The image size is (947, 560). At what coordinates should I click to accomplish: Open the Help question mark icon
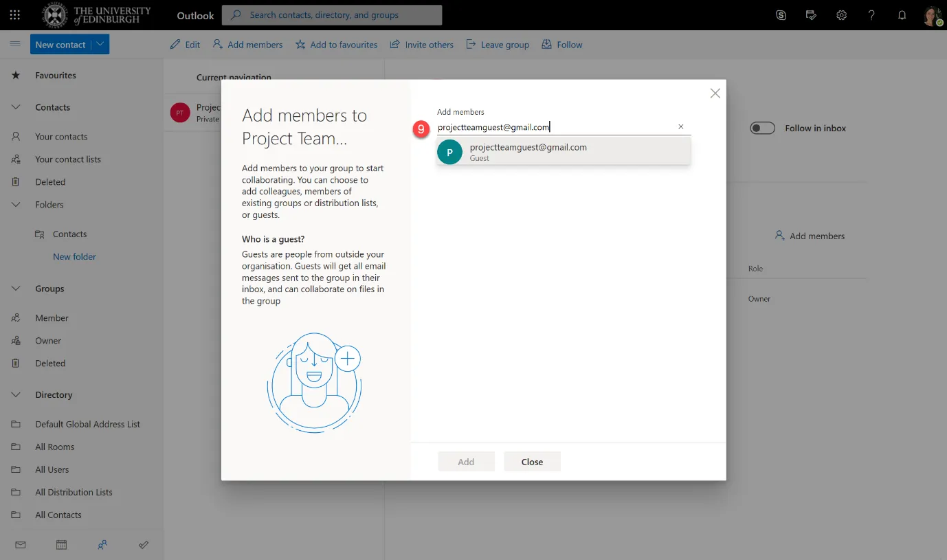point(871,14)
